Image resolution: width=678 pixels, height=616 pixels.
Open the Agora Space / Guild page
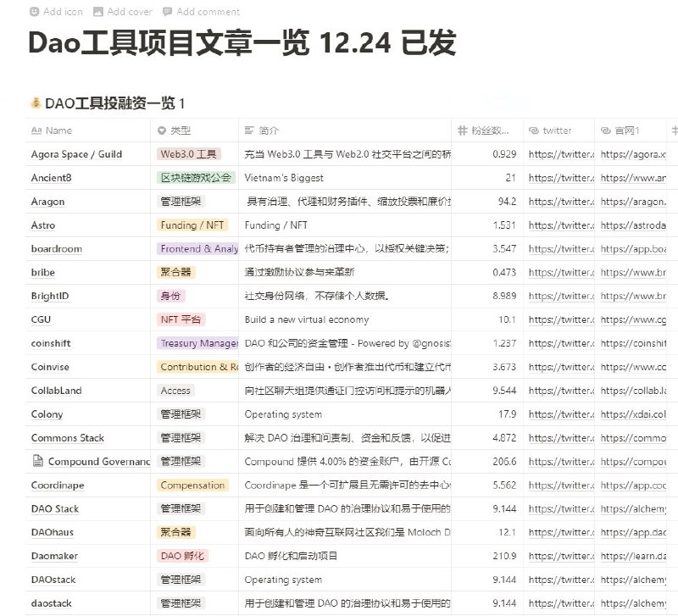point(76,154)
